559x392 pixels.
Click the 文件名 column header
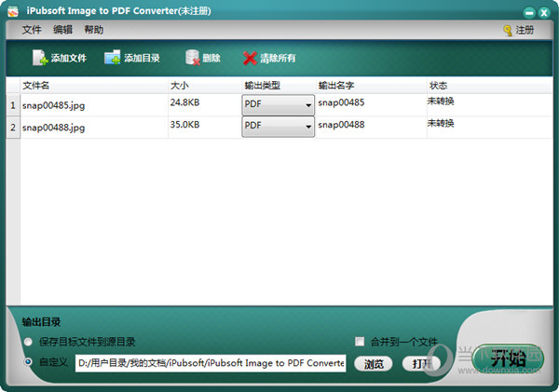click(x=94, y=86)
